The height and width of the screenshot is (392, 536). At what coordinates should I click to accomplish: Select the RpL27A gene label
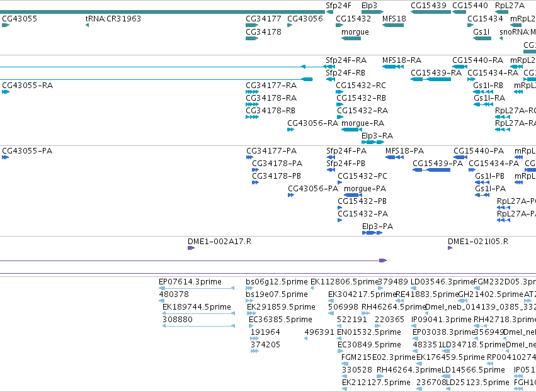pos(510,6)
